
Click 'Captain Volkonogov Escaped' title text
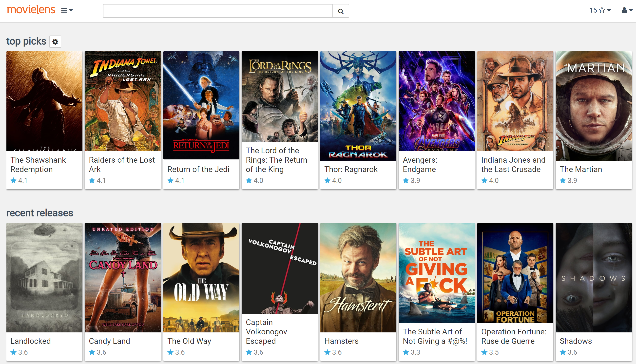point(267,331)
